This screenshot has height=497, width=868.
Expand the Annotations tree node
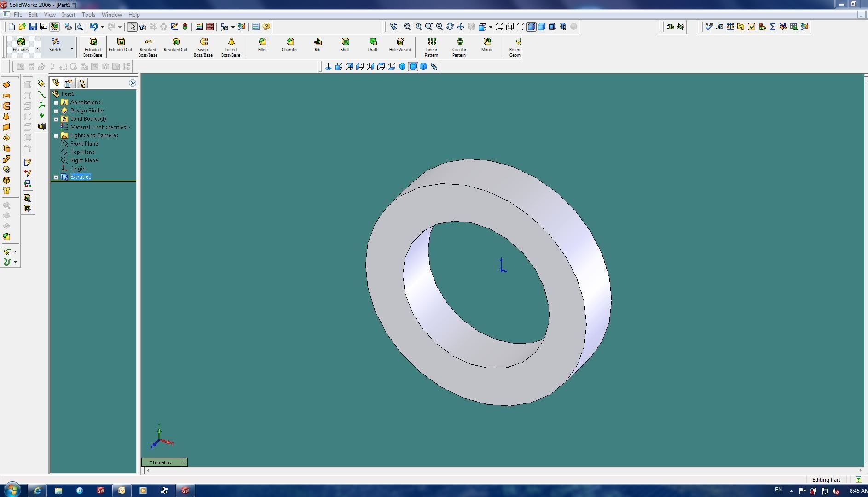click(x=56, y=103)
